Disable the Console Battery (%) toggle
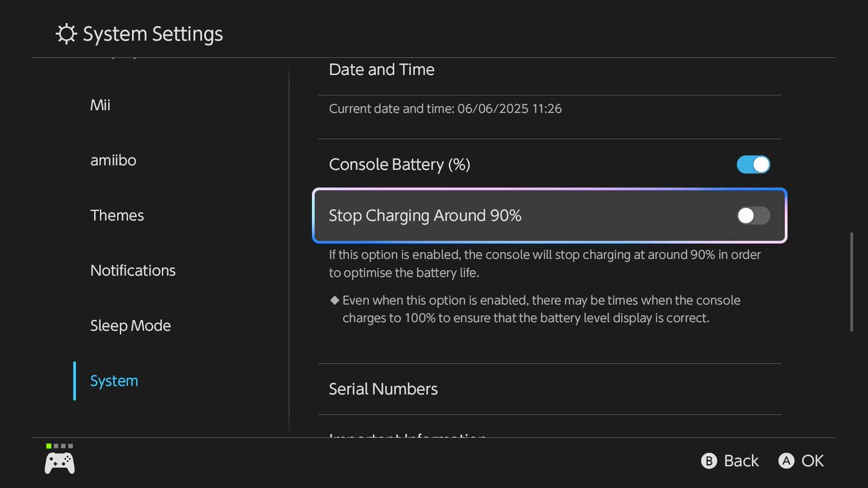 [753, 165]
